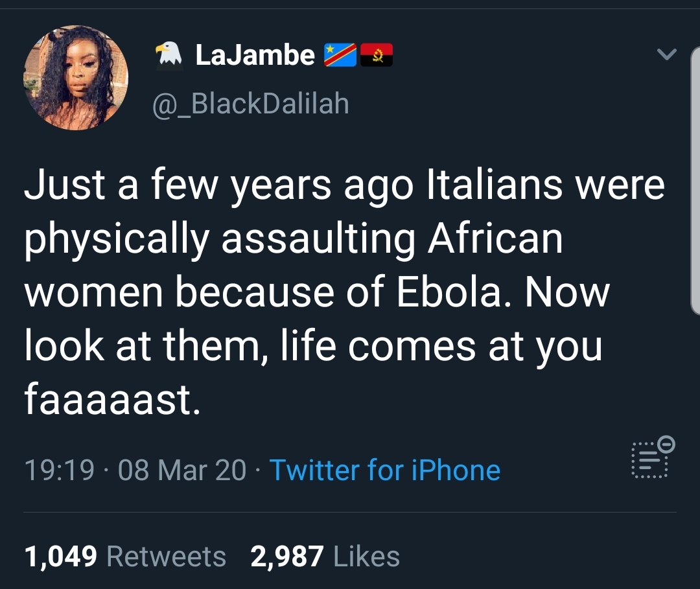The height and width of the screenshot is (589, 700).
Task: Click the DR Congo flag emoji
Action: pyautogui.click(x=340, y=55)
